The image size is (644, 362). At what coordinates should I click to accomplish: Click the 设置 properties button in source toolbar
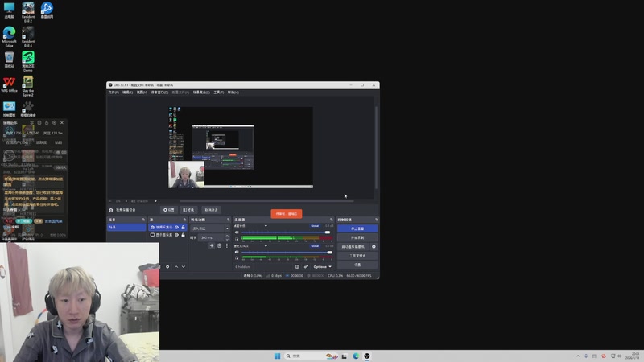click(169, 210)
